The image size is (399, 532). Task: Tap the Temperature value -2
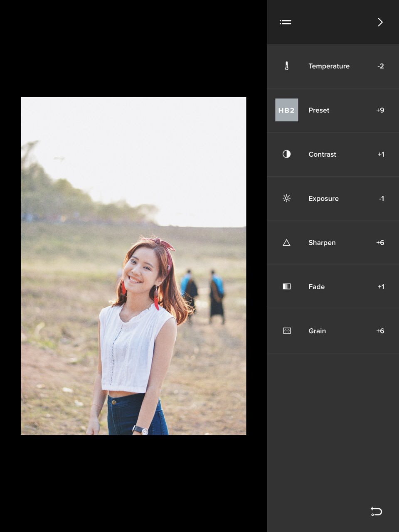point(380,66)
